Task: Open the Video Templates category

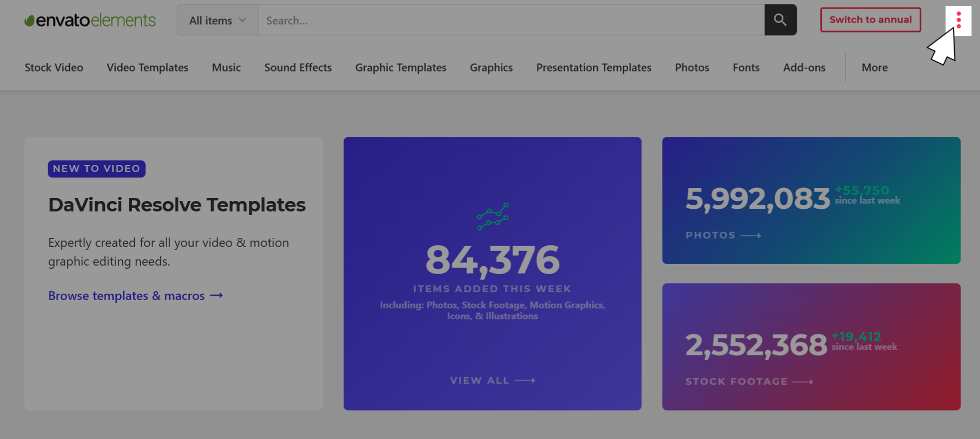Action: pos(147,67)
